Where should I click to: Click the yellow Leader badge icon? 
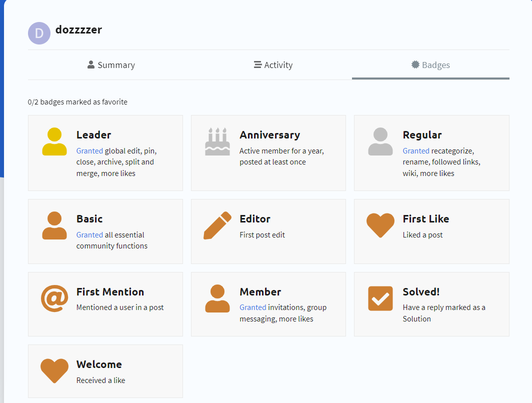(x=54, y=141)
